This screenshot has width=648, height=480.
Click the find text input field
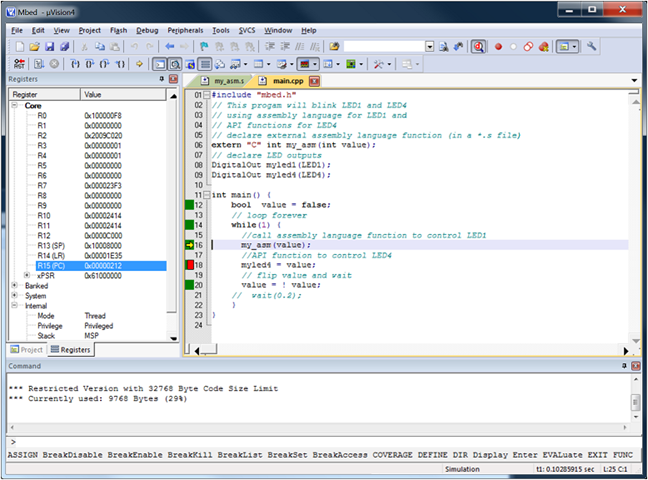tap(384, 47)
